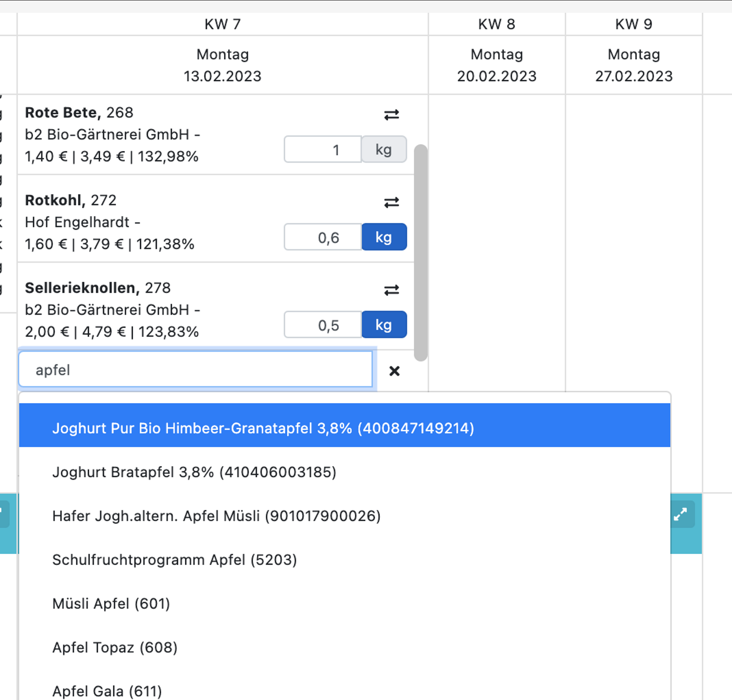Image resolution: width=732 pixels, height=700 pixels.
Task: Click the expand arrows icon on teal bar
Action: coord(680,515)
